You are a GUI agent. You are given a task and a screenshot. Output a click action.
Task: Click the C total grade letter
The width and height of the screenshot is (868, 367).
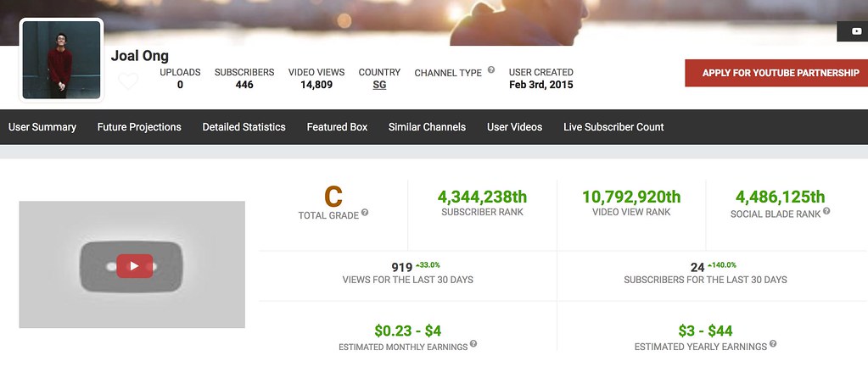(333, 197)
